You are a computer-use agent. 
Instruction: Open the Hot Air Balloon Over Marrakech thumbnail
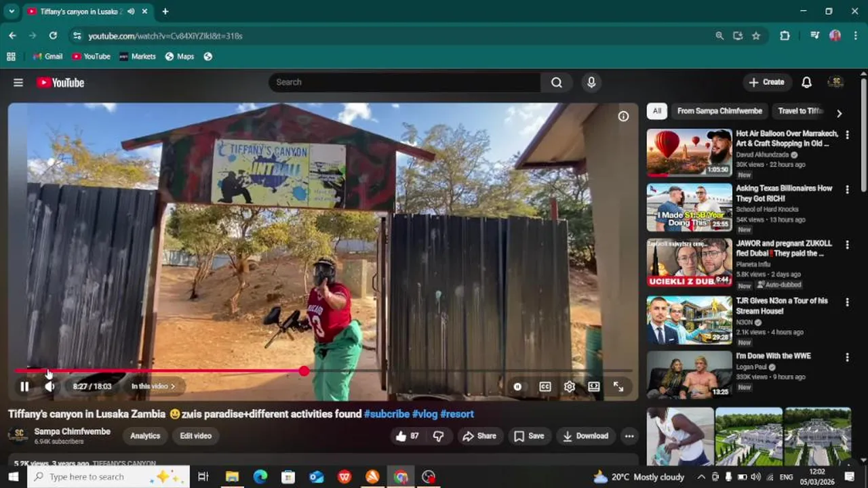pos(689,152)
